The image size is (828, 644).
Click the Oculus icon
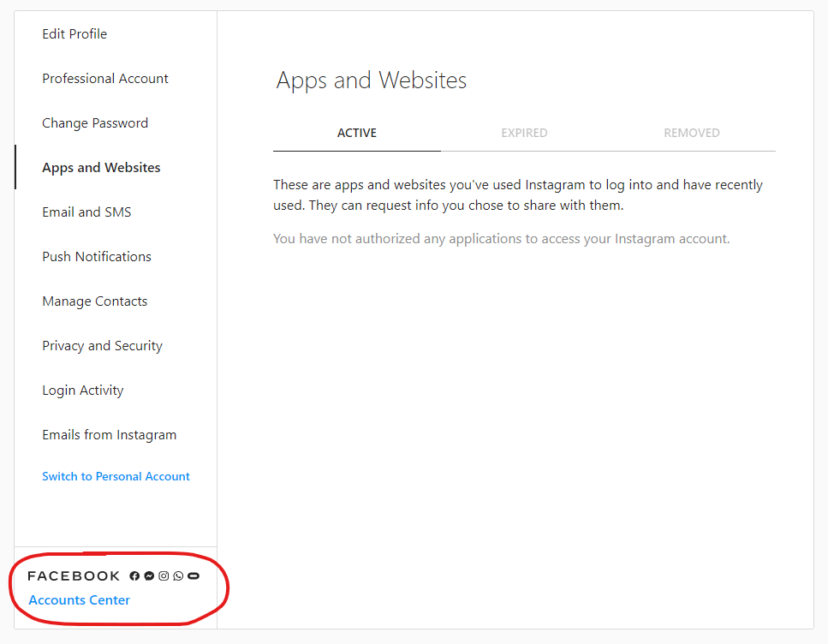pos(194,575)
